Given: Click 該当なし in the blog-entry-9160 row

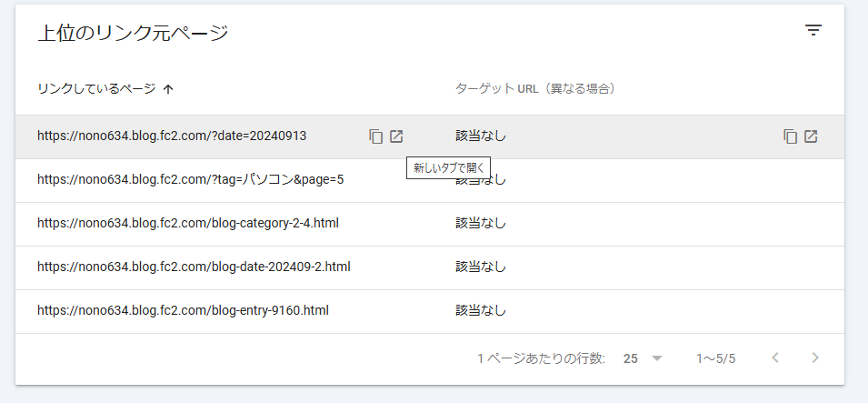Looking at the screenshot, I should pyautogui.click(x=481, y=310).
